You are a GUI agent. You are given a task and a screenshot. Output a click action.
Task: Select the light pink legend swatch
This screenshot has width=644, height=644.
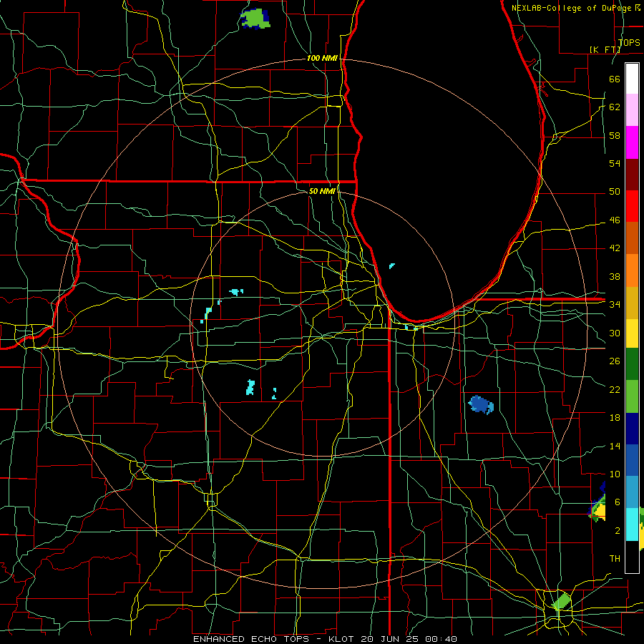click(x=632, y=110)
